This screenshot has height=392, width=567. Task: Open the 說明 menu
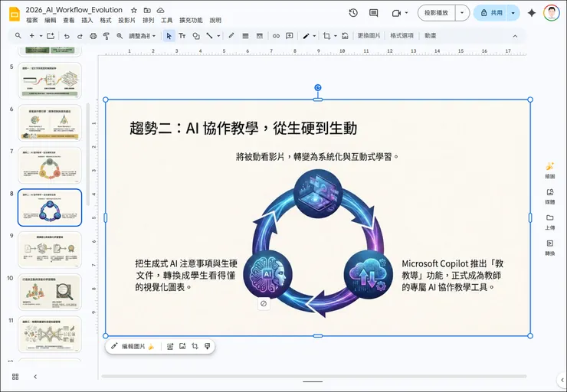click(x=215, y=20)
